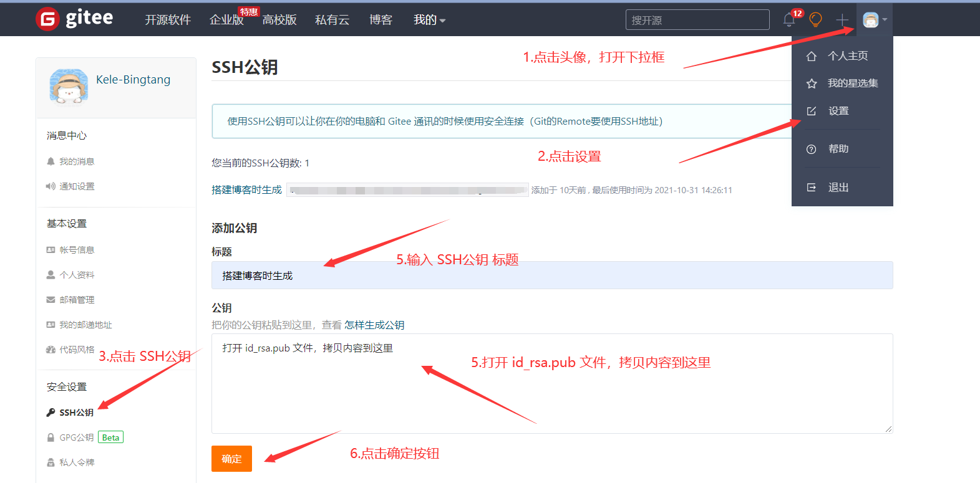Select 个人主页 from dropdown menu
The height and width of the screenshot is (483, 980).
(x=847, y=56)
